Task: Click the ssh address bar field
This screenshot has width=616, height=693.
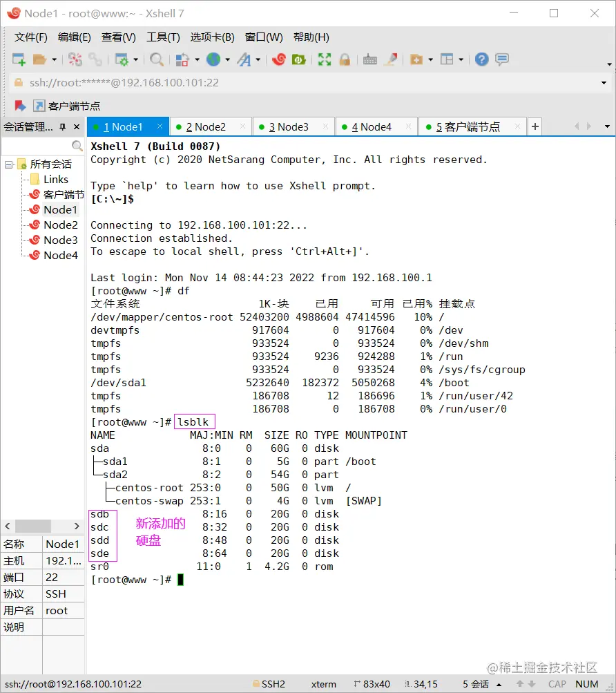Action: click(305, 83)
